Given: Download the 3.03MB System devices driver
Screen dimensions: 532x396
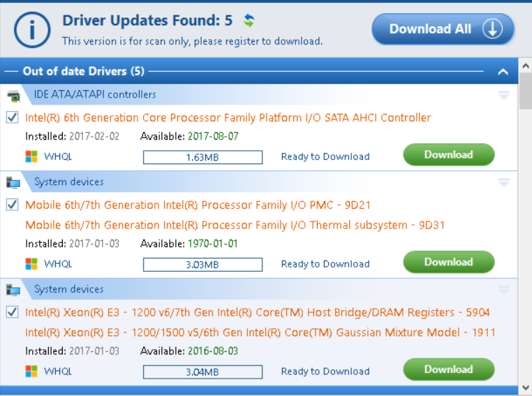Looking at the screenshot, I should tap(448, 262).
